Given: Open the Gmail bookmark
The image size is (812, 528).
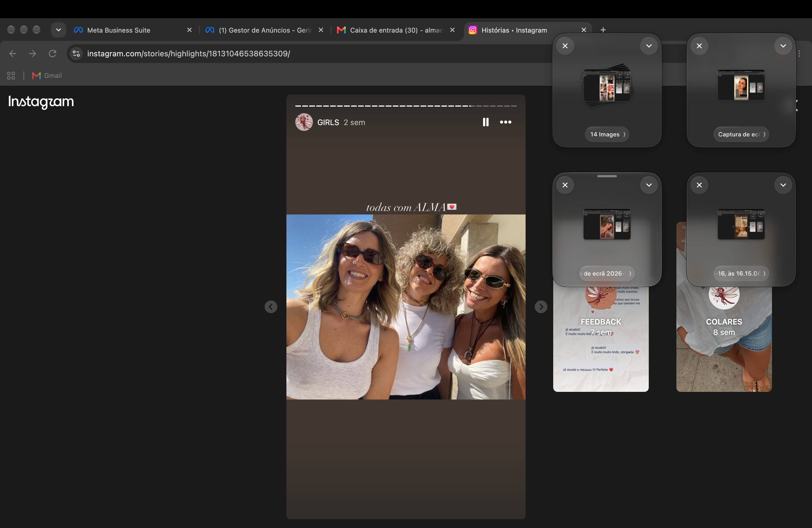Looking at the screenshot, I should [47, 75].
